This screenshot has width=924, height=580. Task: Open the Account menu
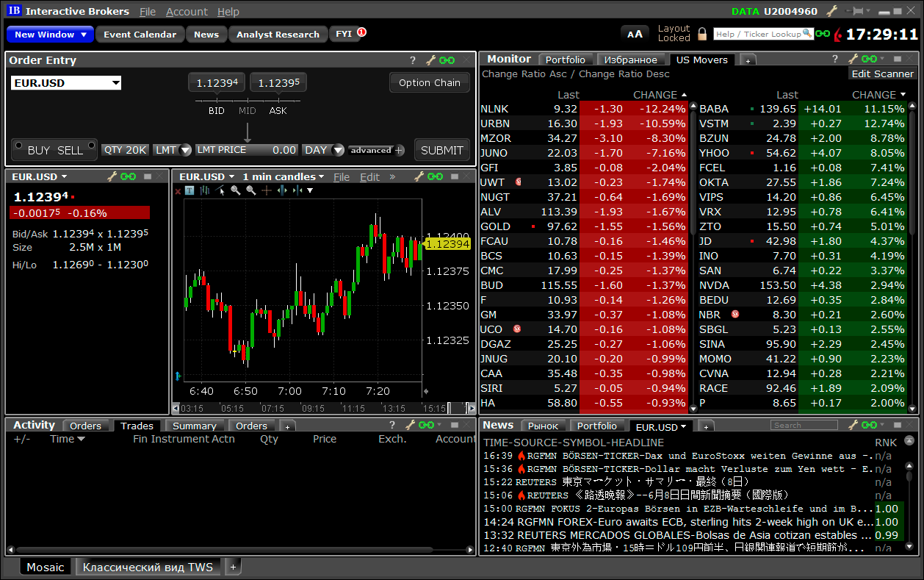(187, 12)
